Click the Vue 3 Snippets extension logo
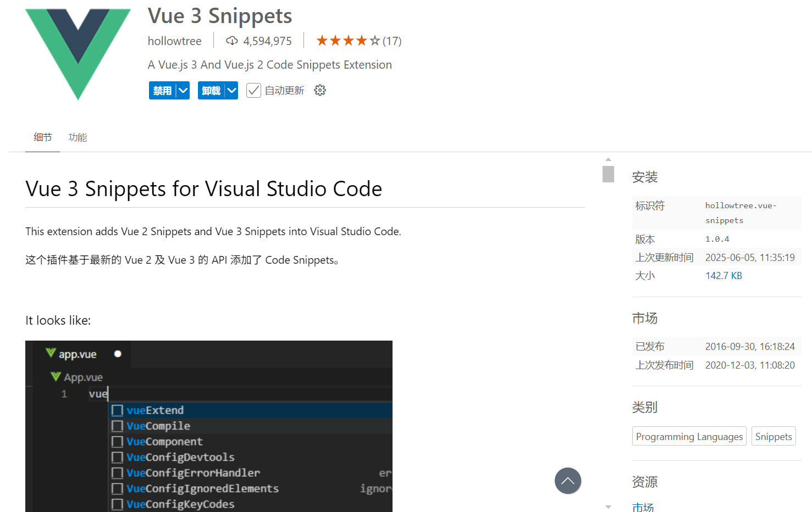 [78, 54]
